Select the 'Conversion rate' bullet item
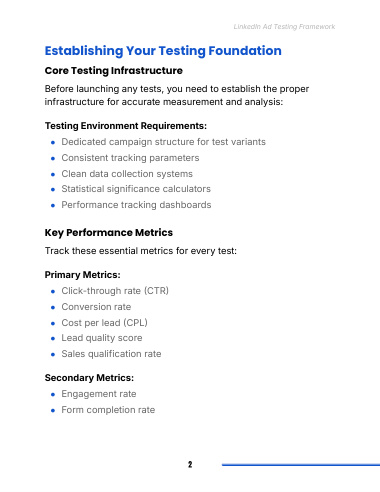Screen dimensions: 380x492 click(x=96, y=307)
